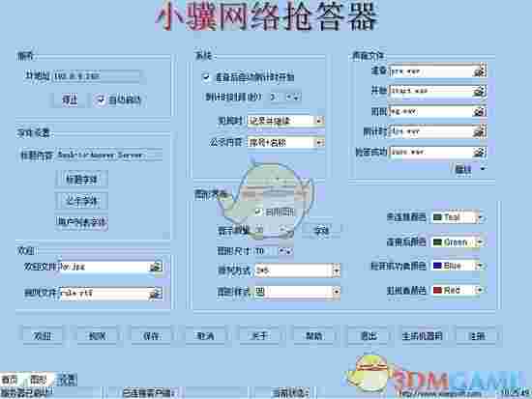This screenshot has width=532, height=399.
Task: Click the 停止 stop service button
Action: tap(70, 100)
